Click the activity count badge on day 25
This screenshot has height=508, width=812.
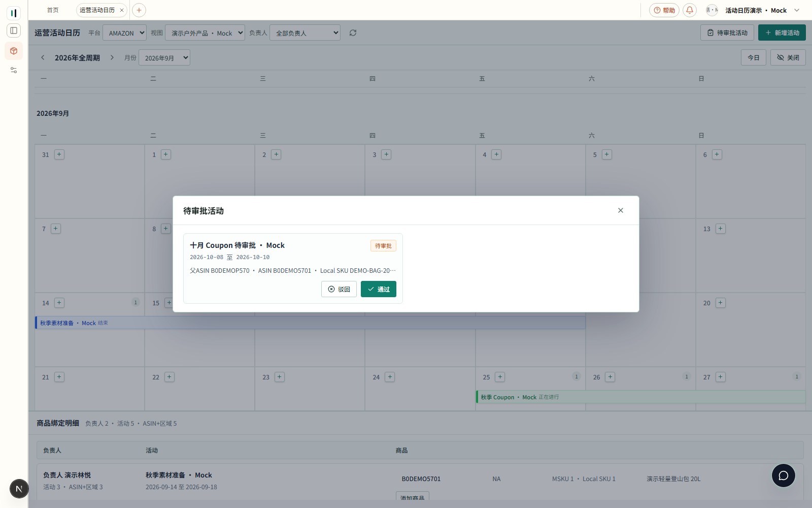tap(576, 376)
